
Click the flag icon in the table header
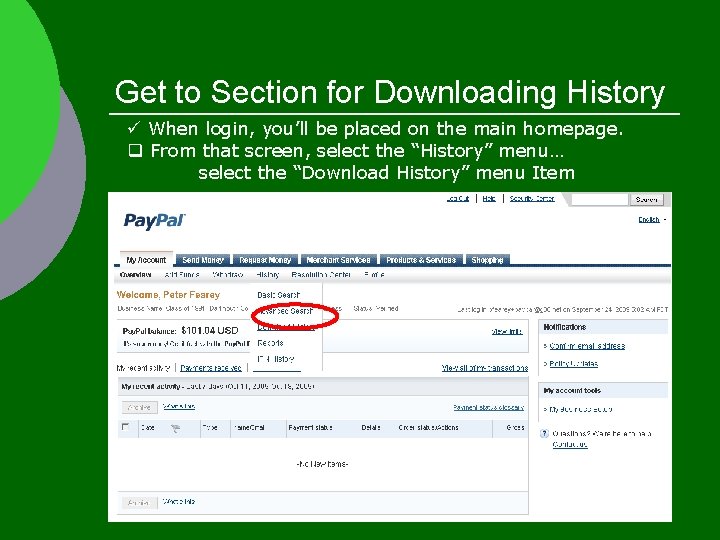coord(175,429)
